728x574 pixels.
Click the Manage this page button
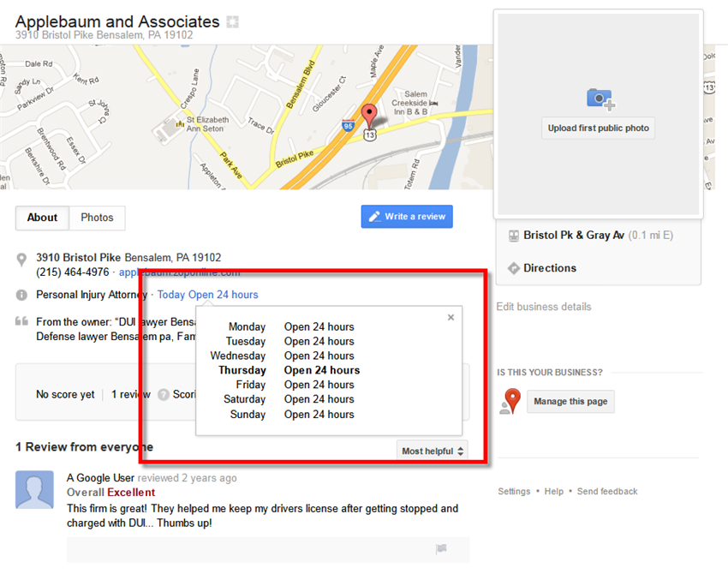coord(570,401)
